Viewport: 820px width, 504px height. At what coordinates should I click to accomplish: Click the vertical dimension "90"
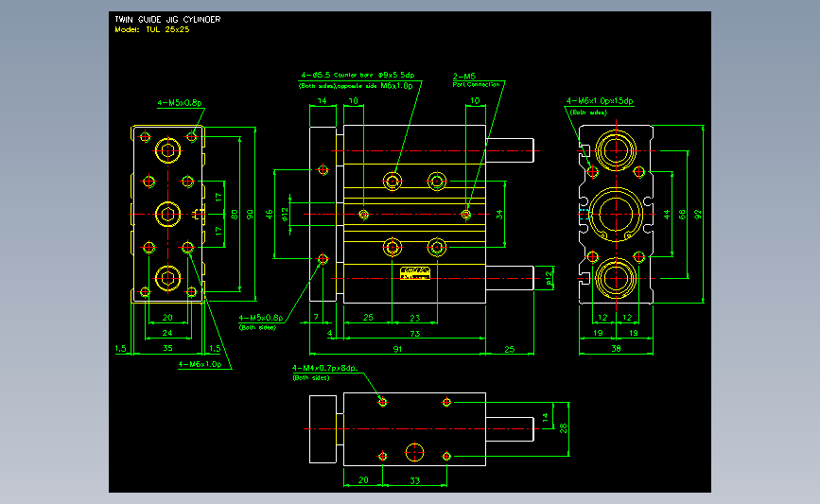click(250, 215)
